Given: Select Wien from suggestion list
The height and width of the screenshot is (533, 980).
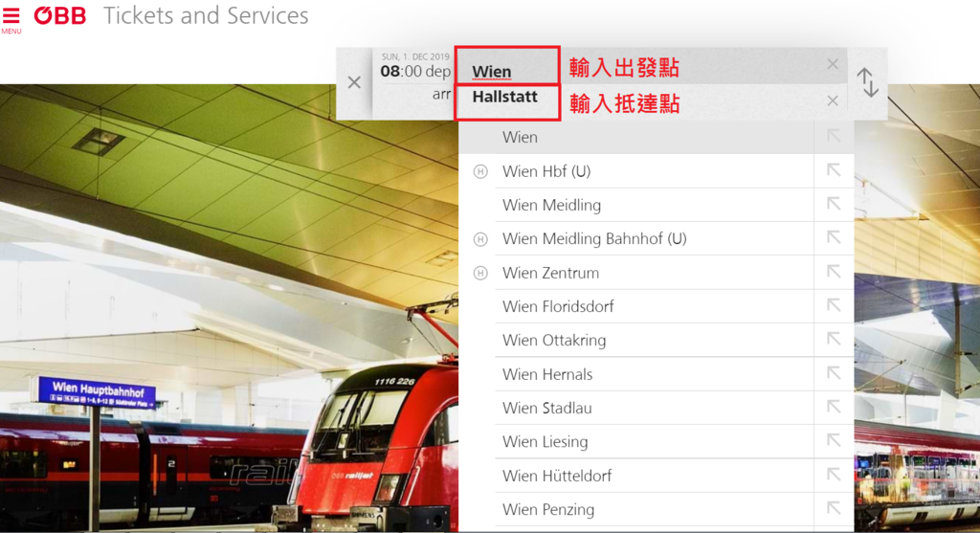Looking at the screenshot, I should 636,137.
